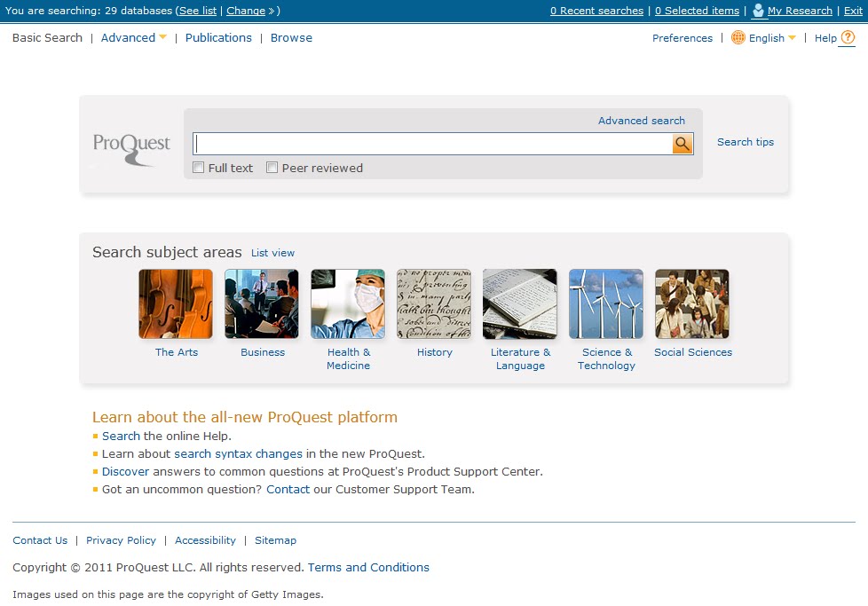The image size is (868, 606).
Task: Open Search tips
Action: 746,142
